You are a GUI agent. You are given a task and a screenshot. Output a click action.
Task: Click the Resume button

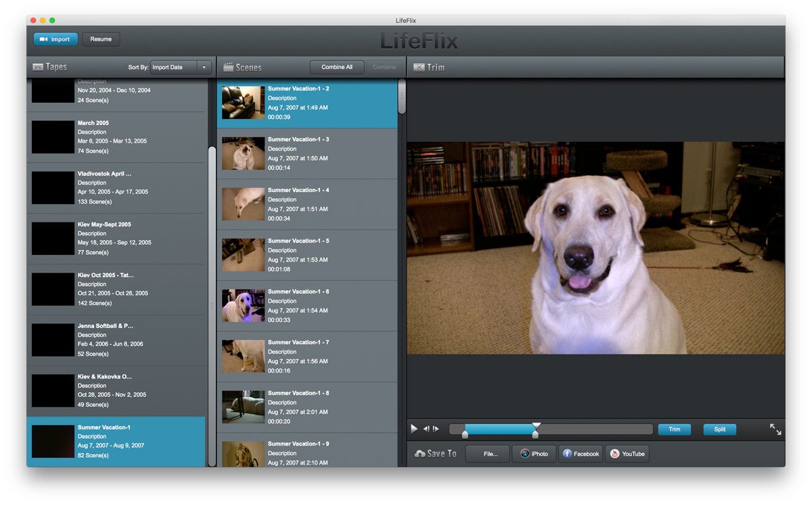[x=101, y=39]
